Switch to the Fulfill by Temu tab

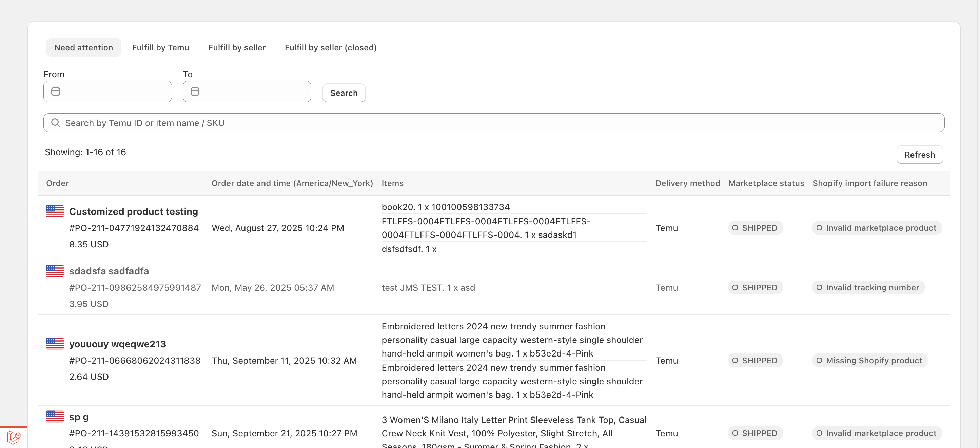coord(160,47)
